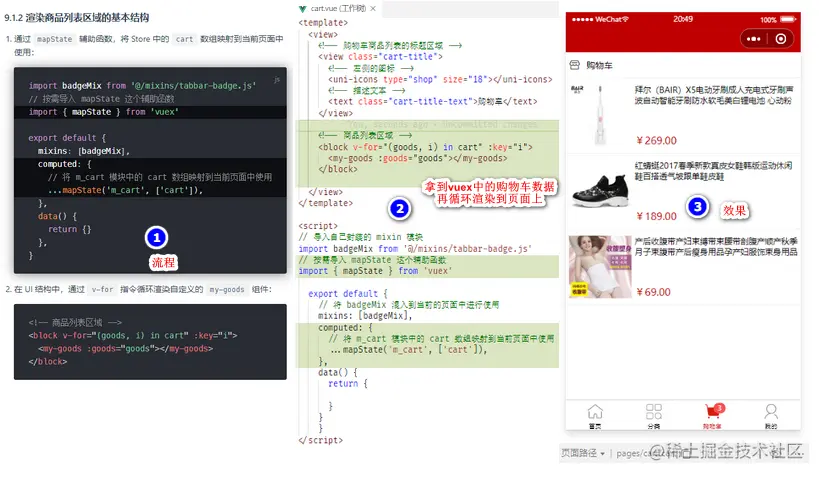Click the text class="cart-title-text" line
Image resolution: width=819 pixels, height=477 pixels.
(432, 101)
